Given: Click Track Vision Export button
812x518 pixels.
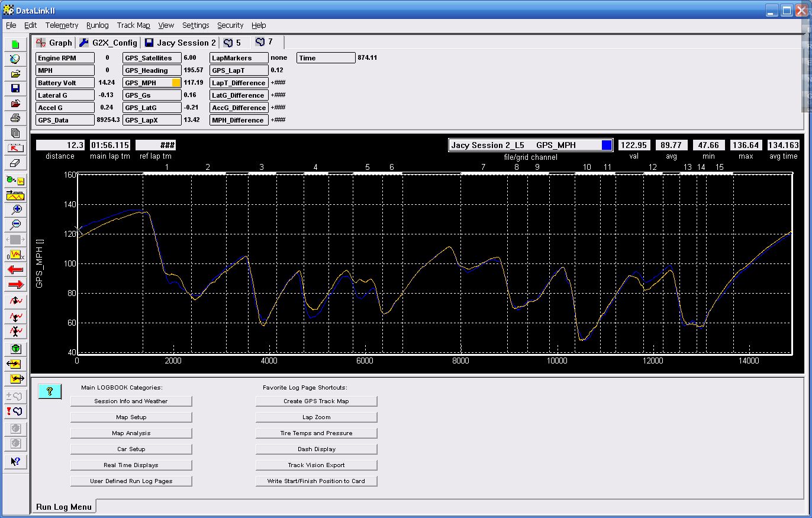Looking at the screenshot, I should point(316,465).
